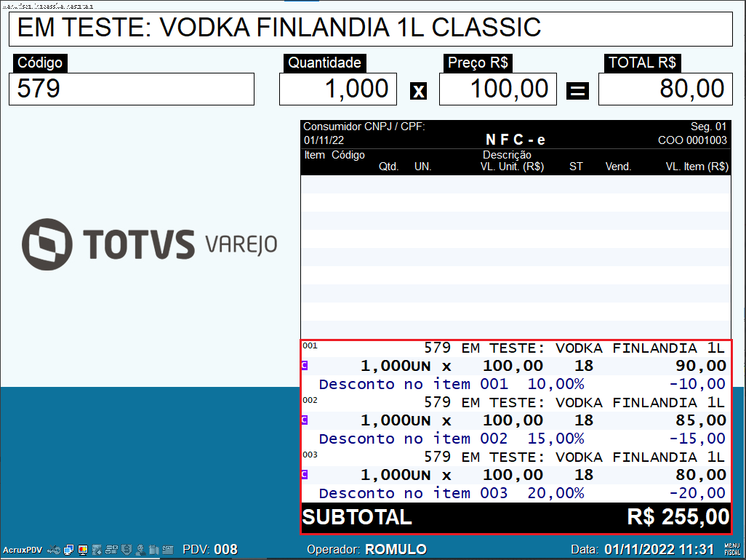The height and width of the screenshot is (560, 746).
Task: Click item 001 value 90,00
Action: click(x=701, y=365)
